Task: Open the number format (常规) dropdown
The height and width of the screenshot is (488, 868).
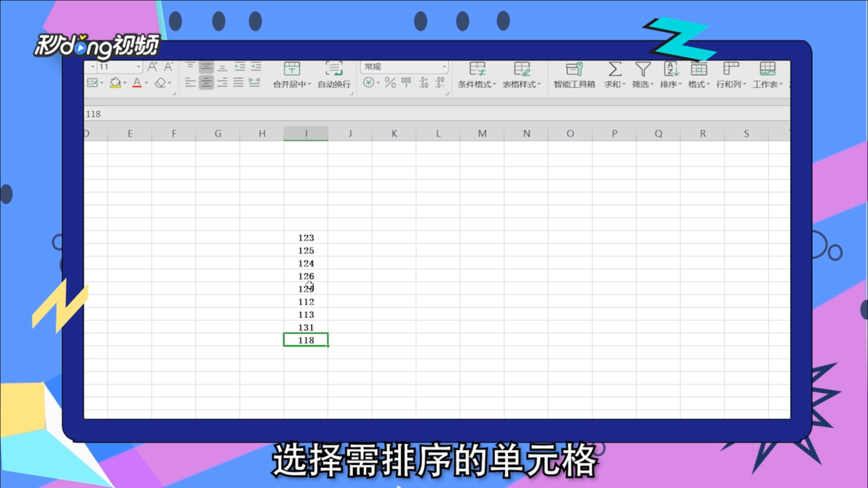Action: pyautogui.click(x=444, y=66)
